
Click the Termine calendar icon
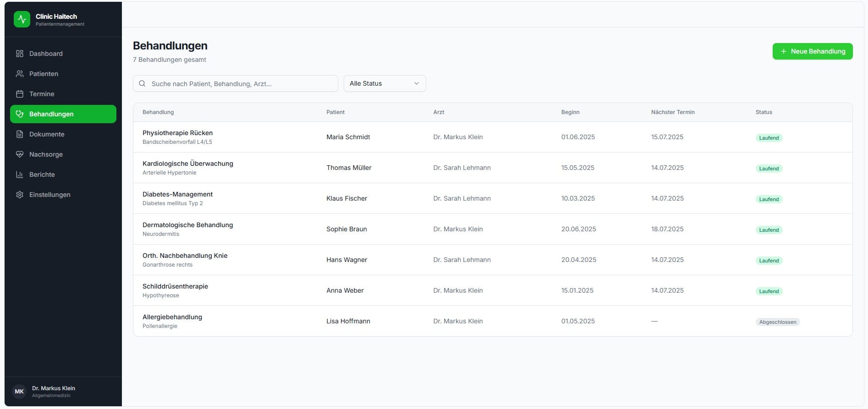20,94
